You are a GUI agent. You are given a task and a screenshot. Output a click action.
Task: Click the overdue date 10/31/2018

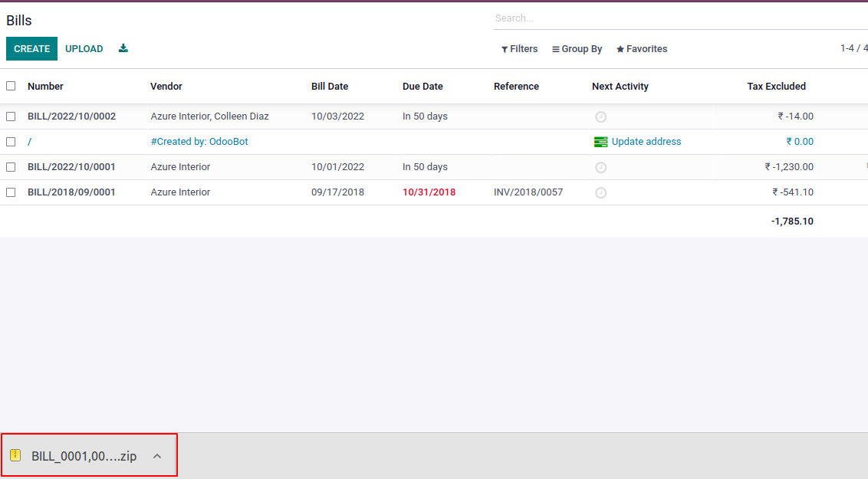tap(429, 192)
